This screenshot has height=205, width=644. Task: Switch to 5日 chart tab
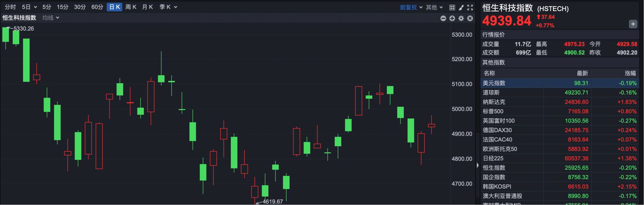click(x=26, y=7)
